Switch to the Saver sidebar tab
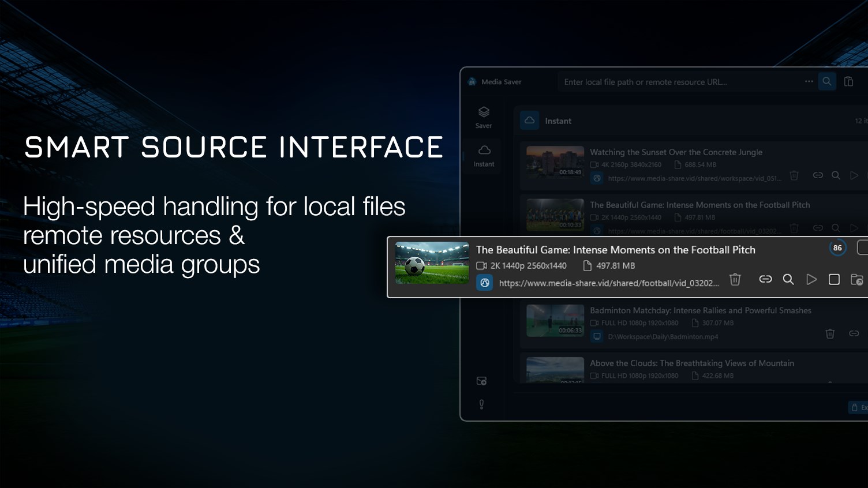The width and height of the screenshot is (868, 488). (x=484, y=117)
